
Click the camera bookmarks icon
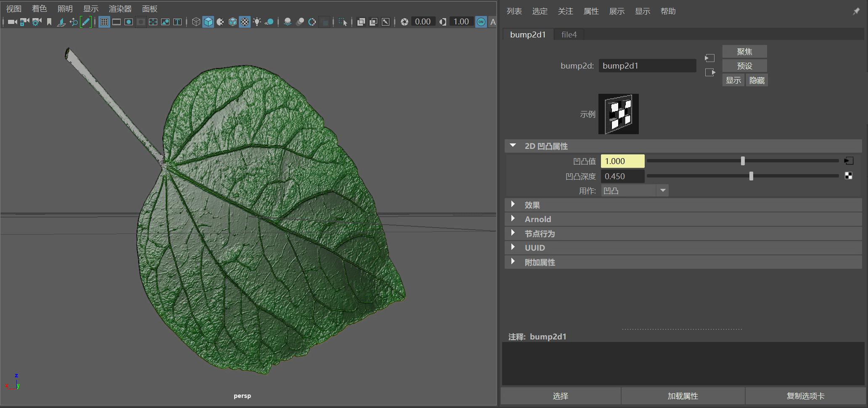click(49, 22)
